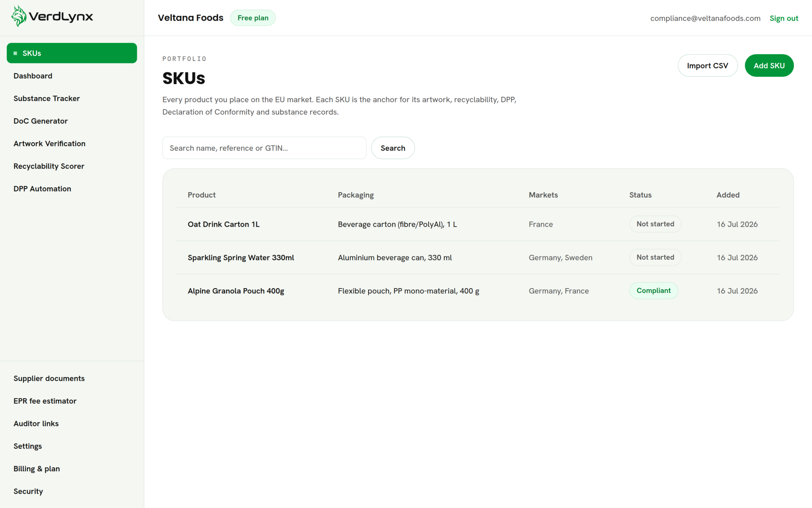Click the Added column header
This screenshot has height=508, width=812.
point(728,195)
